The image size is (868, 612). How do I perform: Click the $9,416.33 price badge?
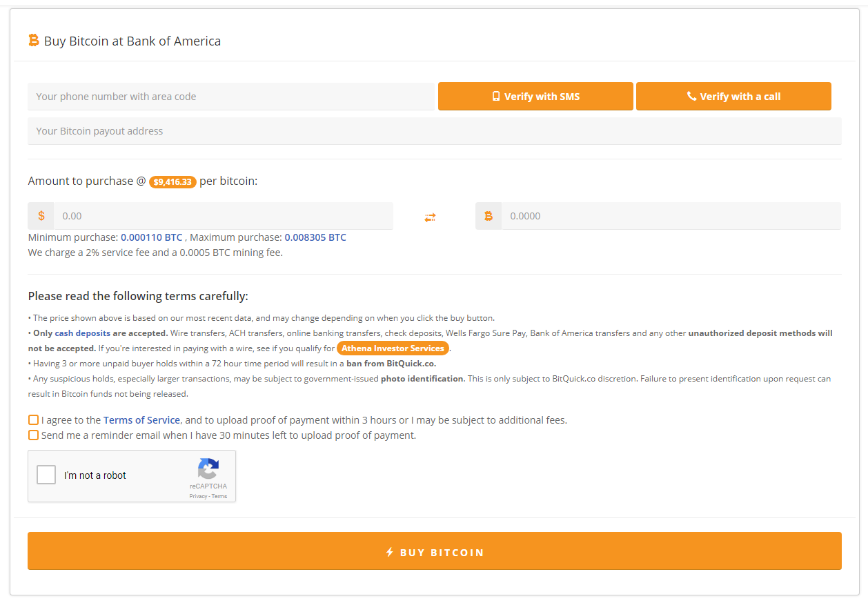click(173, 182)
